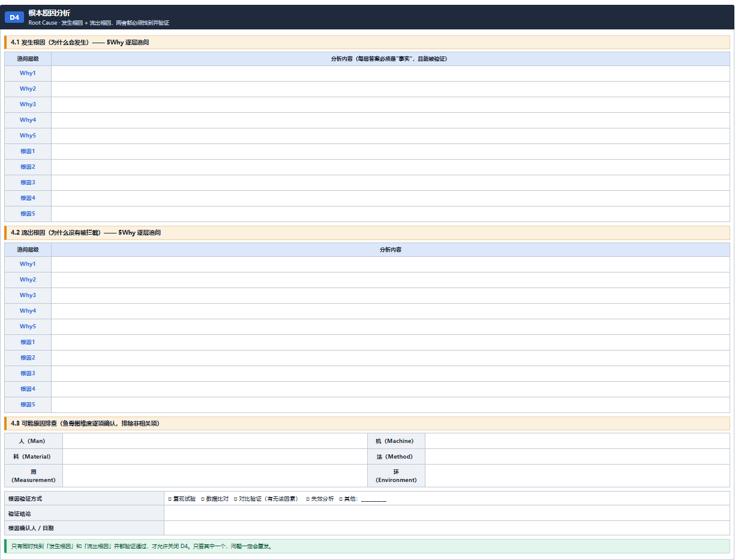The width and height of the screenshot is (744, 560).
Task: Click the 测（Measurement）analysis cell
Action: coord(215,476)
